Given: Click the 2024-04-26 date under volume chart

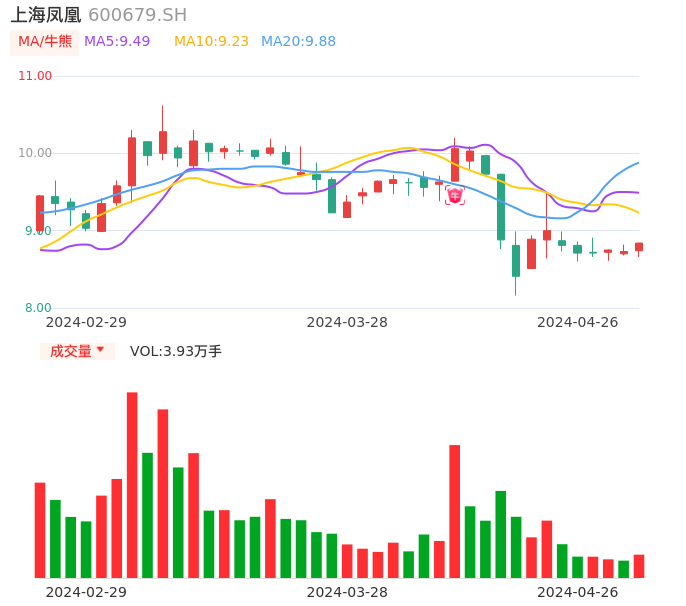Looking at the screenshot, I should coord(578,592).
